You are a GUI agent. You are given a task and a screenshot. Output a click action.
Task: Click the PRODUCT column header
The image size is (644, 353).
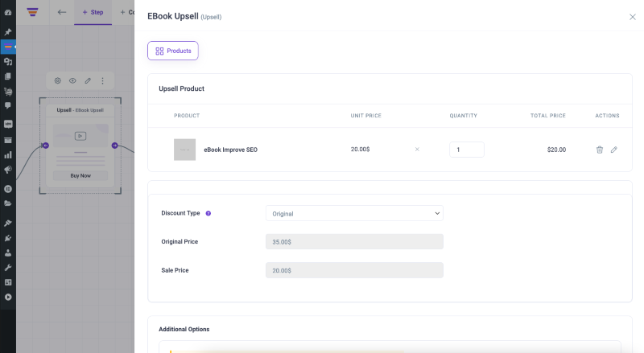187,116
